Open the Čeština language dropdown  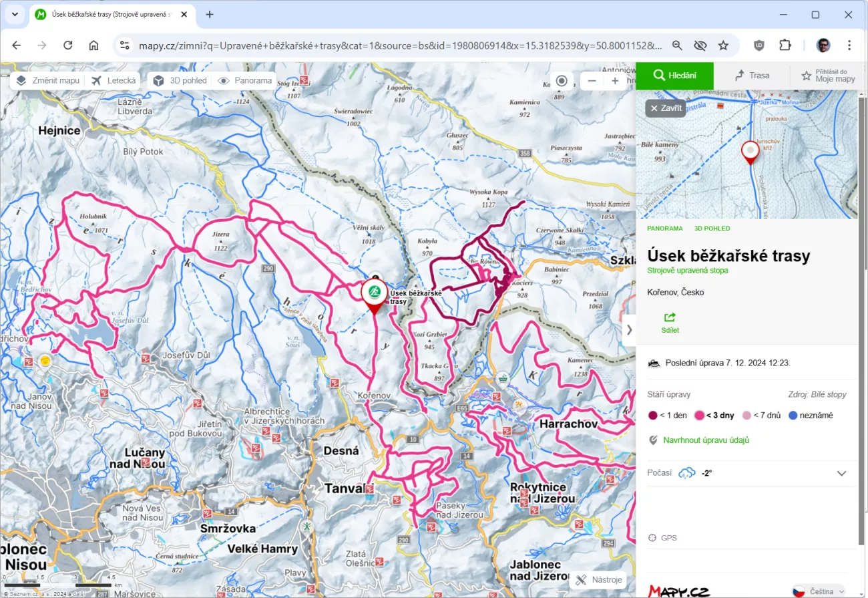(x=818, y=591)
